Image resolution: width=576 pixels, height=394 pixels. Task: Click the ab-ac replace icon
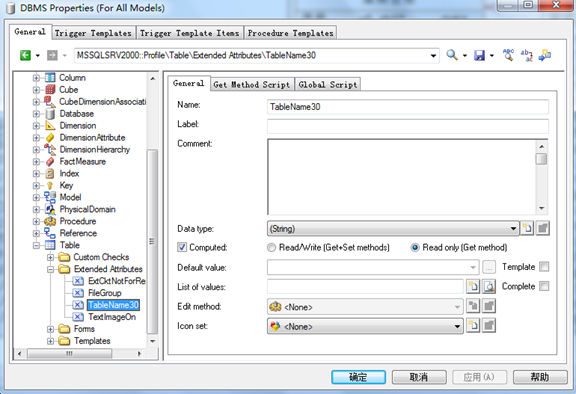coord(526,55)
